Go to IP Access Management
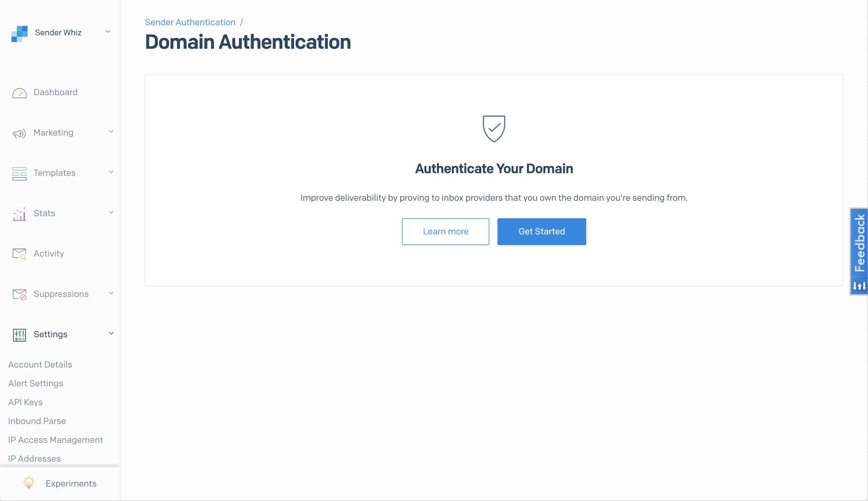The width and height of the screenshot is (868, 501). (x=56, y=440)
